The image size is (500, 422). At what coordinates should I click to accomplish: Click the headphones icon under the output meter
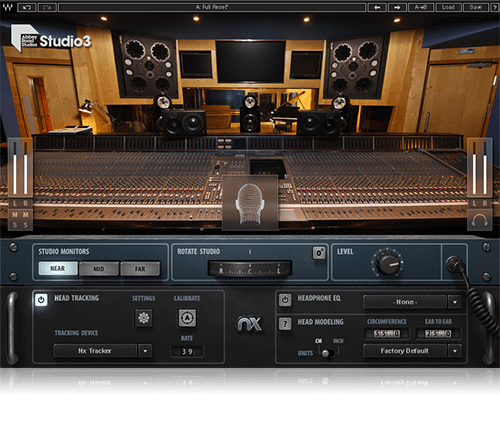click(480, 220)
